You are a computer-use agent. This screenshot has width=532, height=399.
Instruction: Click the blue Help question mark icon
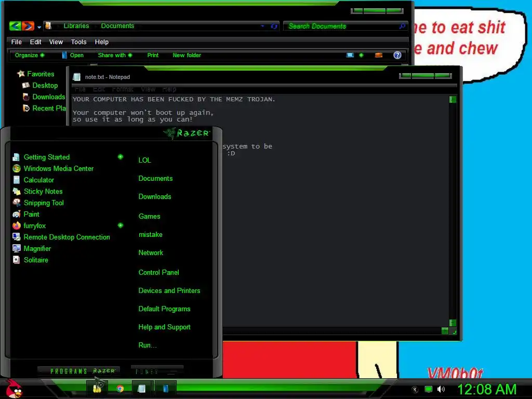click(x=397, y=55)
